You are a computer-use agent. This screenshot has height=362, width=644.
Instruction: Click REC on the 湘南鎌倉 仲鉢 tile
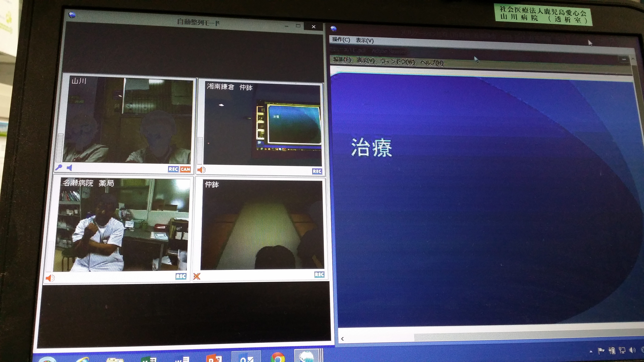click(317, 171)
